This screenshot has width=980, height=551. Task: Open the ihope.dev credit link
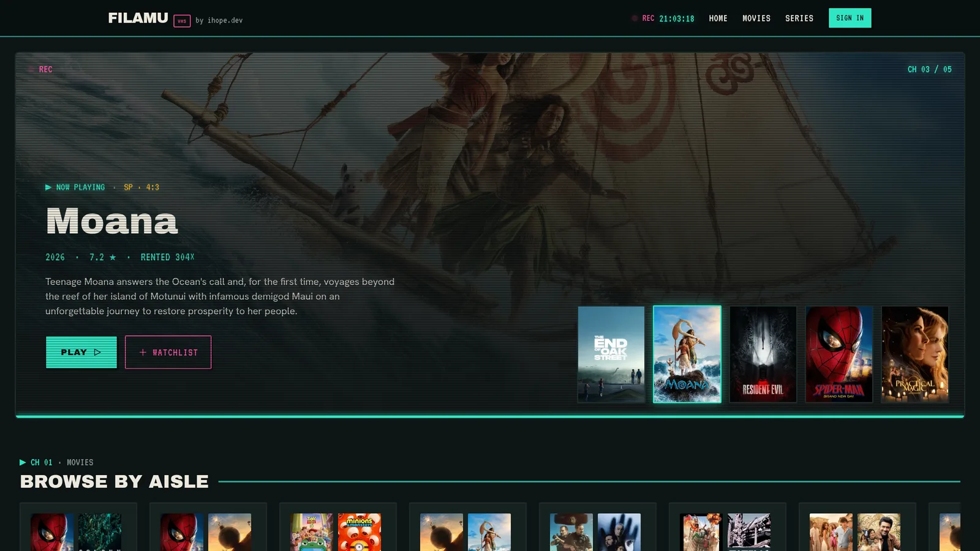(219, 20)
